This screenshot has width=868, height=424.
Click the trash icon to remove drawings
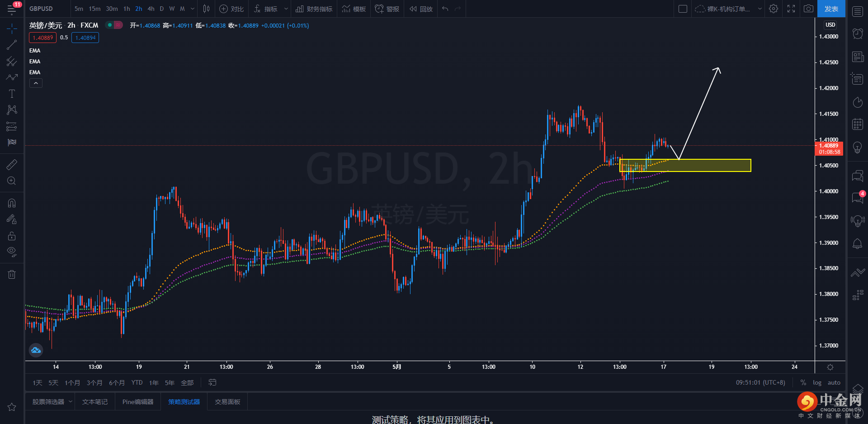pos(12,274)
